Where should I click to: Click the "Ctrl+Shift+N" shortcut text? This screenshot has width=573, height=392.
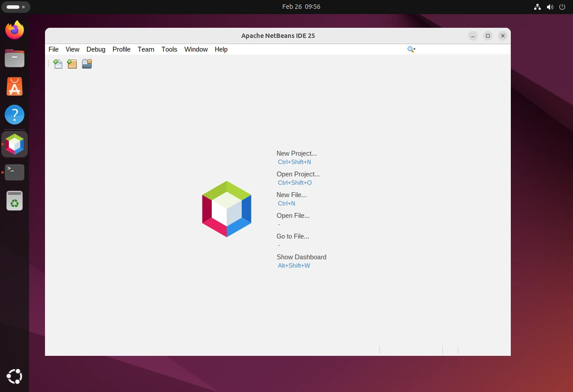point(294,162)
